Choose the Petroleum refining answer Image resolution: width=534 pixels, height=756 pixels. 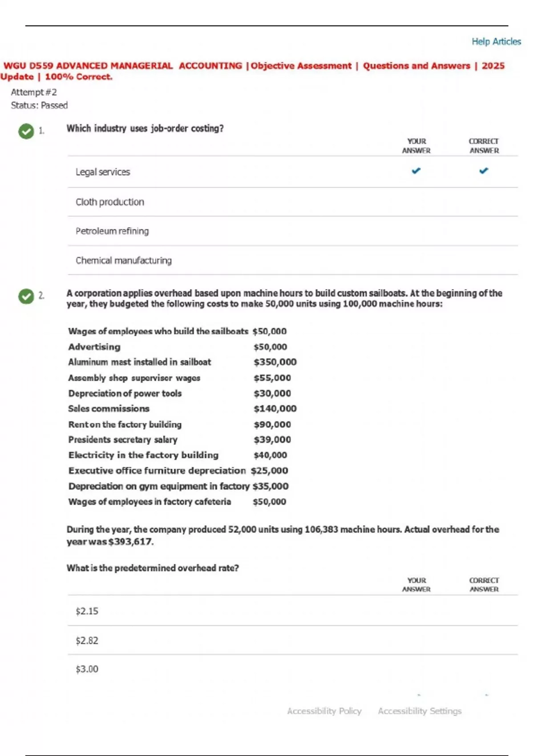tap(112, 231)
